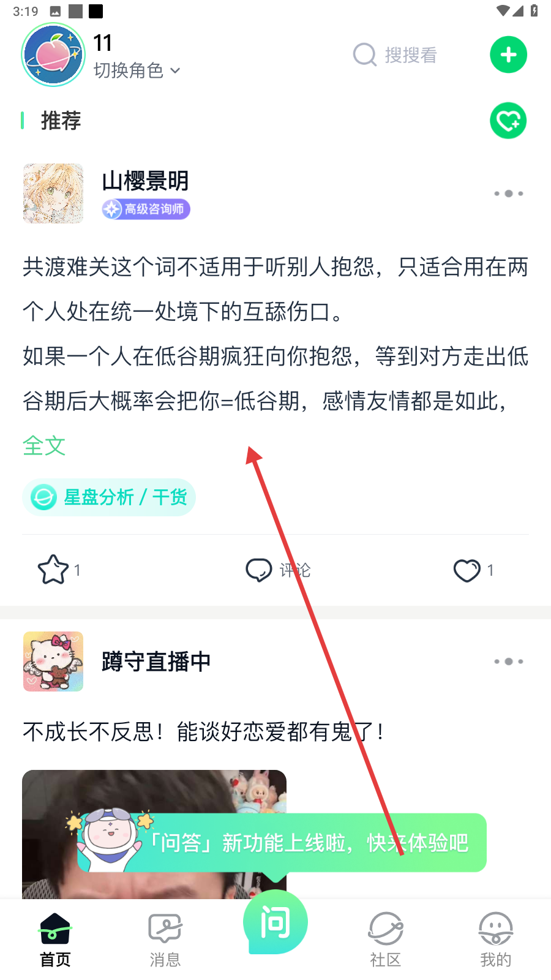Tap the 问答 new feature banner
The image size is (551, 980).
tap(282, 843)
